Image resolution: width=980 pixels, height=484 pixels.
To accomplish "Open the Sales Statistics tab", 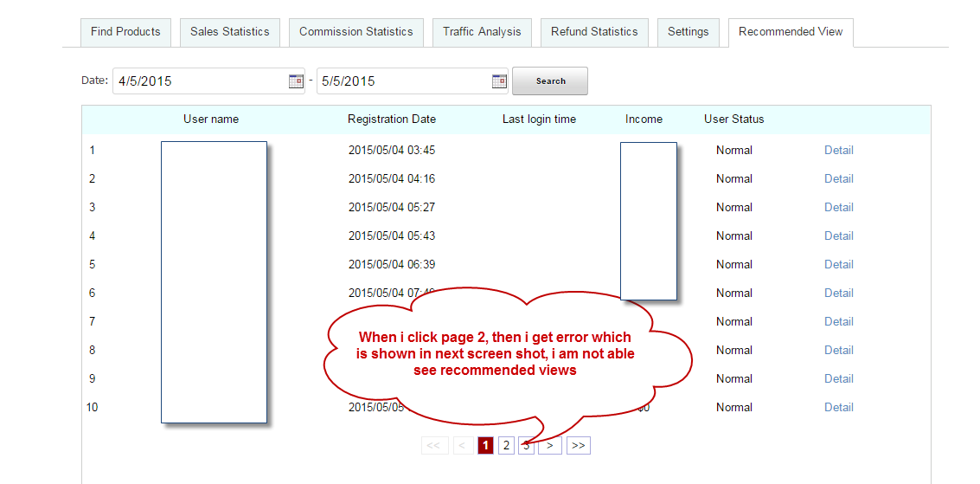I will [230, 32].
